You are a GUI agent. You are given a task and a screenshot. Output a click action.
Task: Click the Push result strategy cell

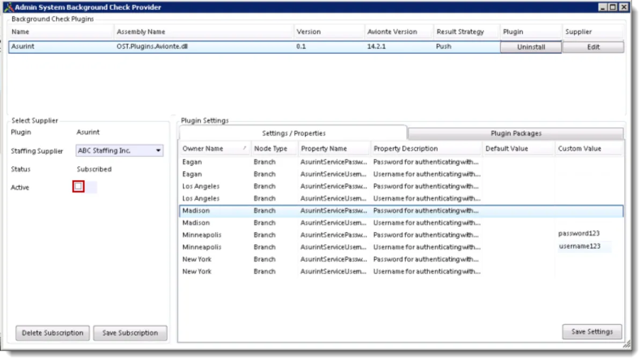443,47
